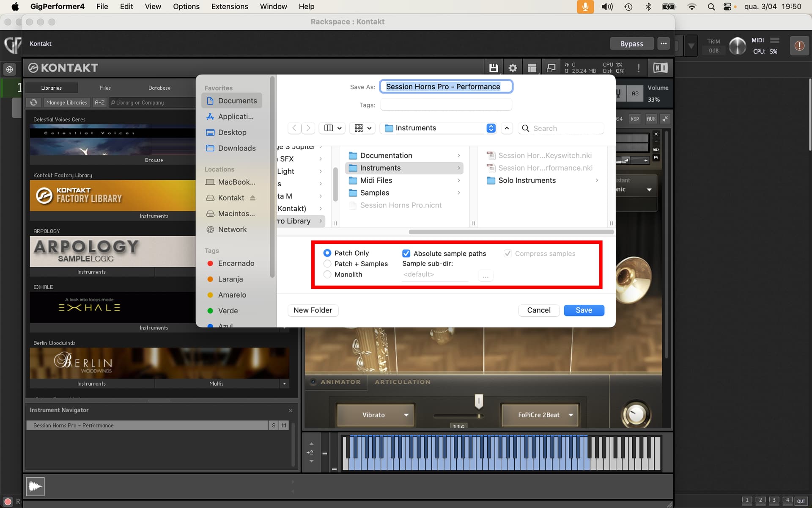Viewport: 812px width, 508px height.
Task: Expand the Samples folder
Action: pyautogui.click(x=458, y=193)
